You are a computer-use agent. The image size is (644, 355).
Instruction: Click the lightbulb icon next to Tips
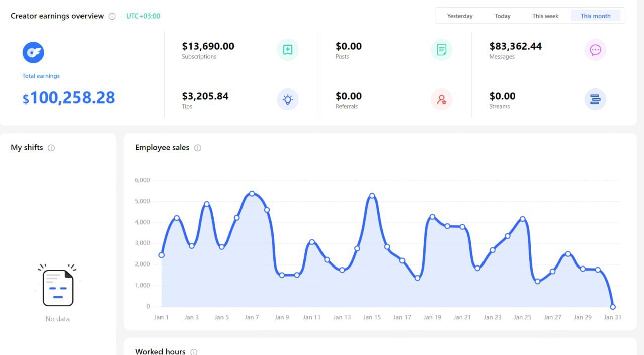coord(287,100)
